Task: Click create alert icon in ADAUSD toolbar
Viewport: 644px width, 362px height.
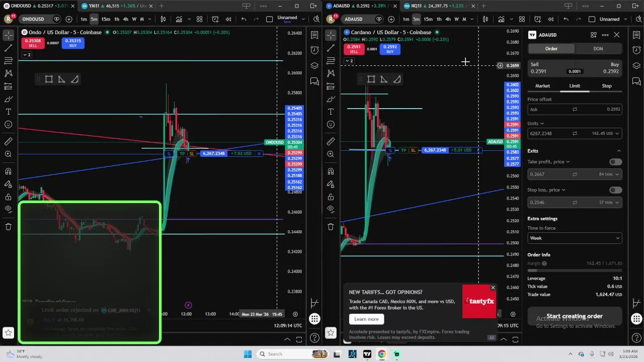Action: pos(537,19)
